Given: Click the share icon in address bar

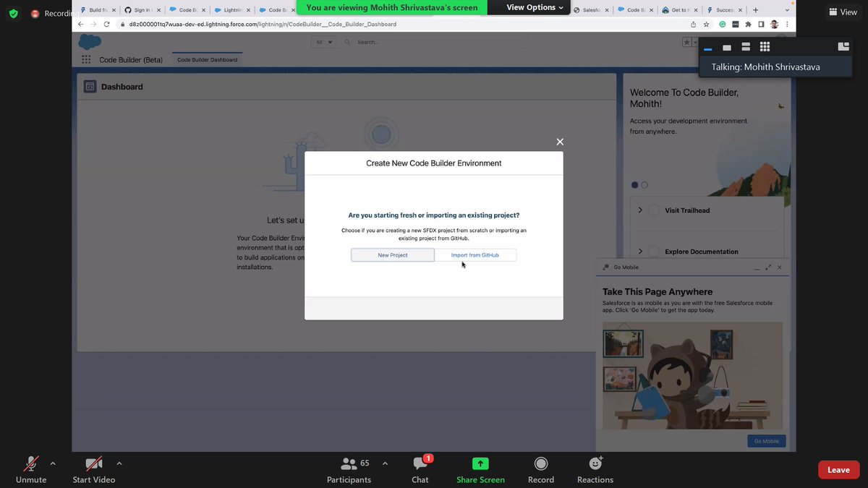Looking at the screenshot, I should pos(693,24).
